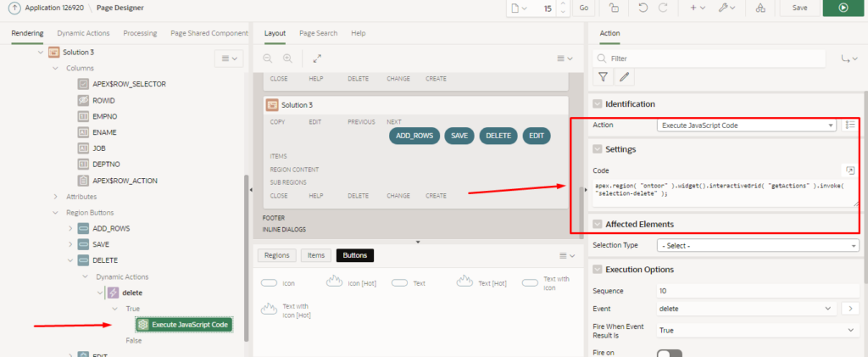Open the Selection Type dropdown
This screenshot has width=868, height=357.
click(x=758, y=245)
